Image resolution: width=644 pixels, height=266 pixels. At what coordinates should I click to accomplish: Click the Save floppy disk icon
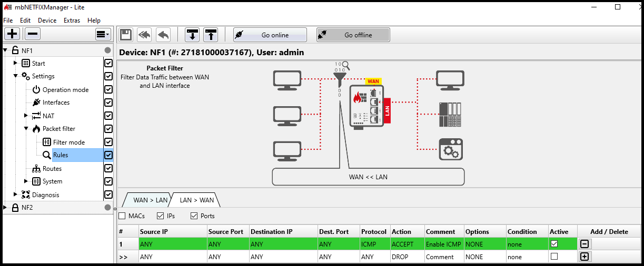126,35
